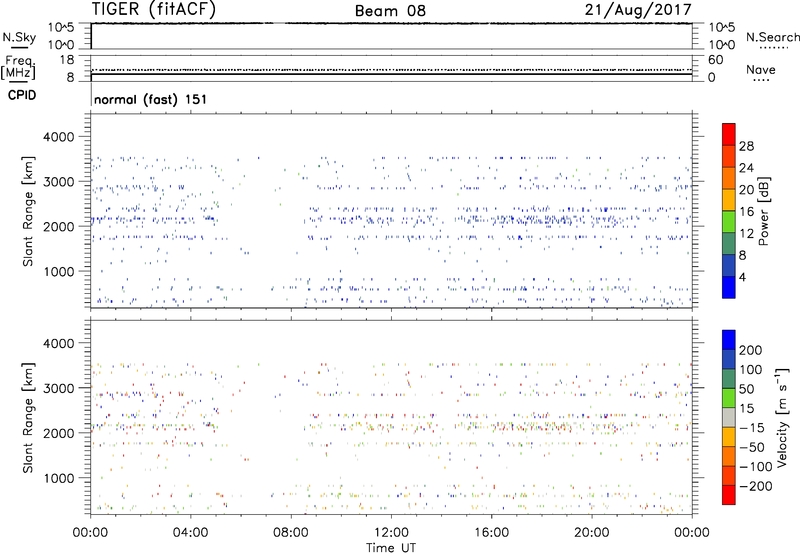Click the Slant Range label of velocity panel
The height and width of the screenshot is (554, 800).
[x=28, y=417]
